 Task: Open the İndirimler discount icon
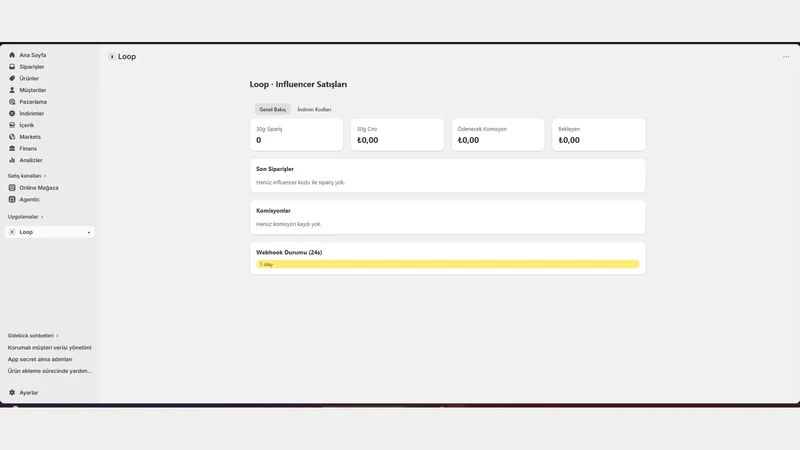12,113
